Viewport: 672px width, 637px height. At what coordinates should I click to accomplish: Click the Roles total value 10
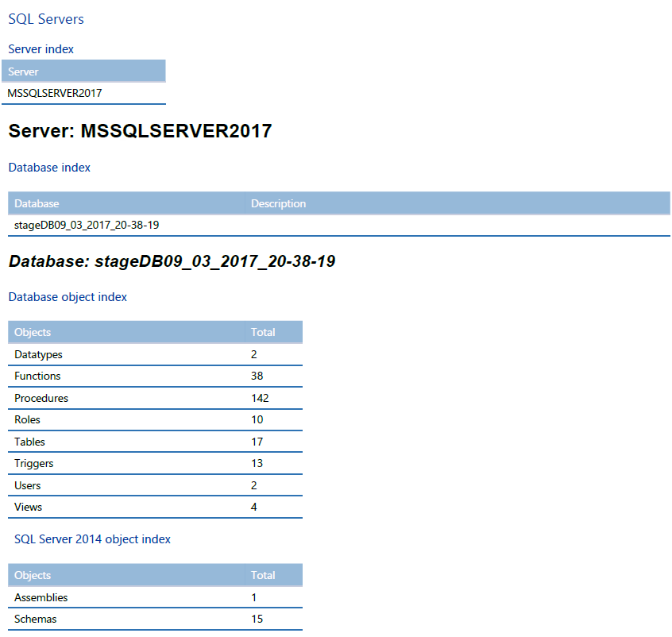coord(257,419)
